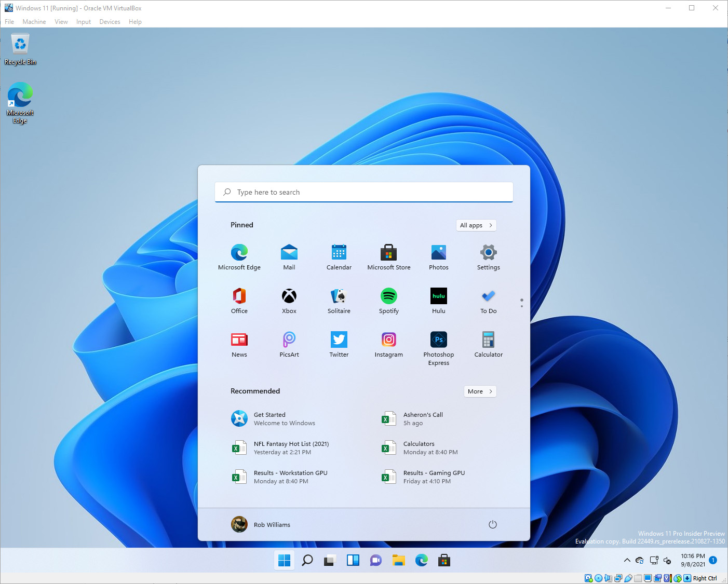
Task: Click the taskbar clock and date
Action: (693, 560)
